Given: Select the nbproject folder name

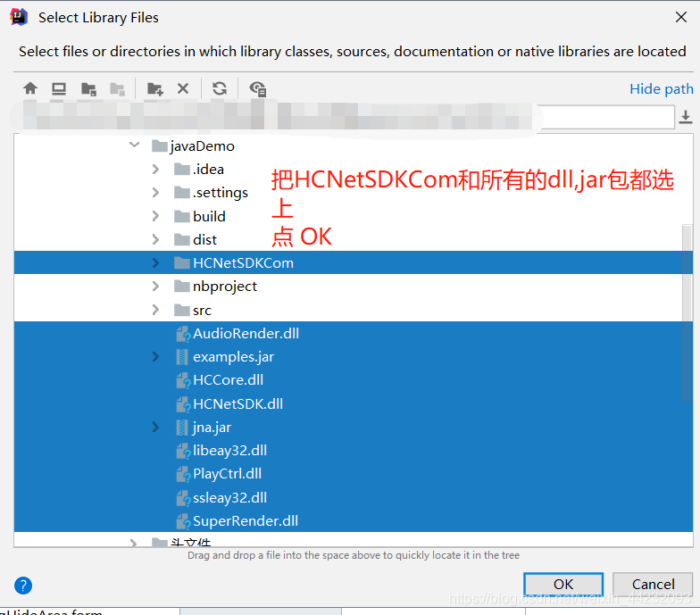Looking at the screenshot, I should (225, 287).
